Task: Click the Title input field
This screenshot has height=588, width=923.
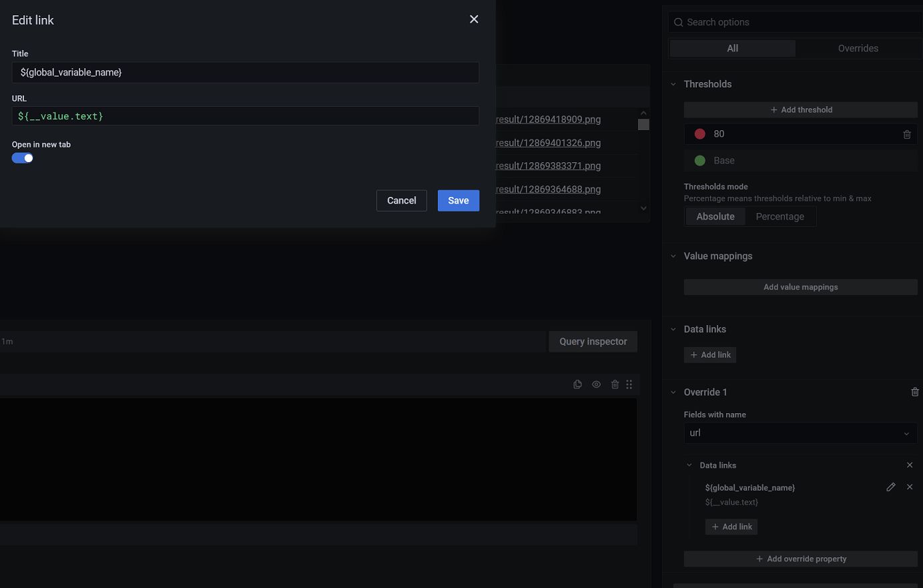Action: tap(245, 72)
